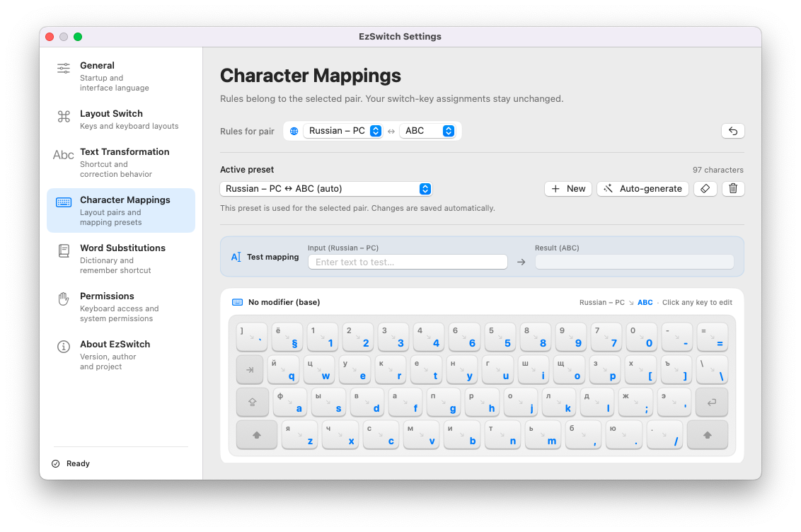Open the Layout Switch section

[x=120, y=119]
